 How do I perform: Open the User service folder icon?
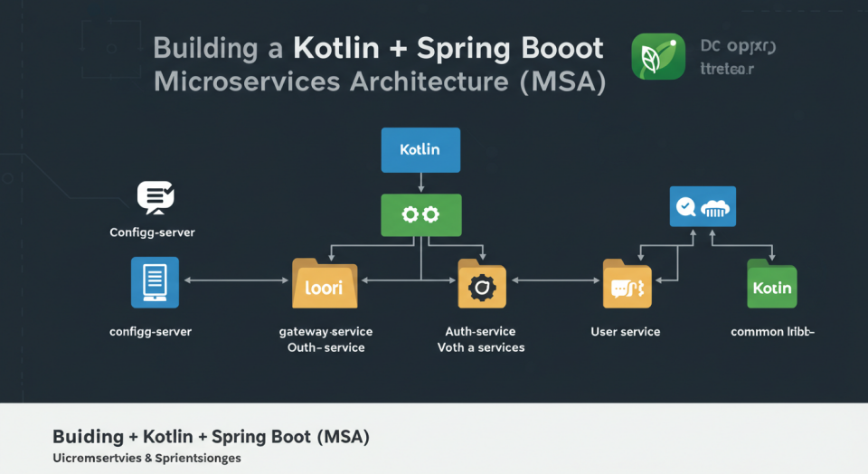pyautogui.click(x=627, y=283)
